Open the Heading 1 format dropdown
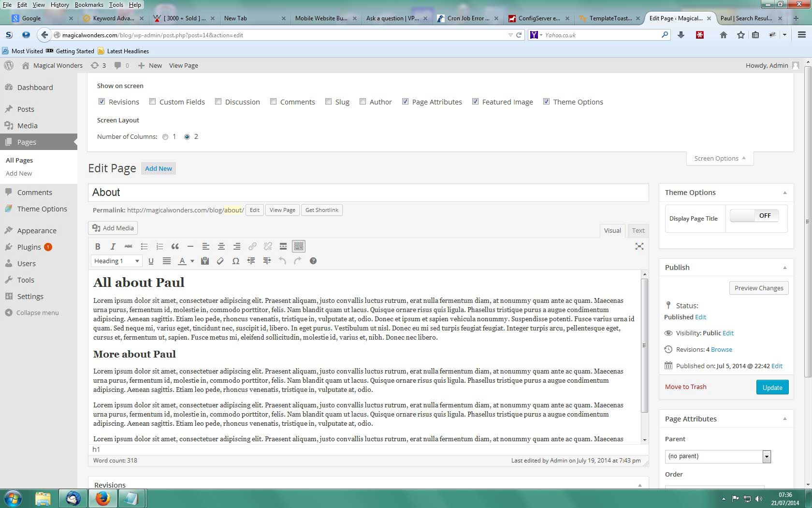Viewport: 812px width, 508px height. point(116,261)
